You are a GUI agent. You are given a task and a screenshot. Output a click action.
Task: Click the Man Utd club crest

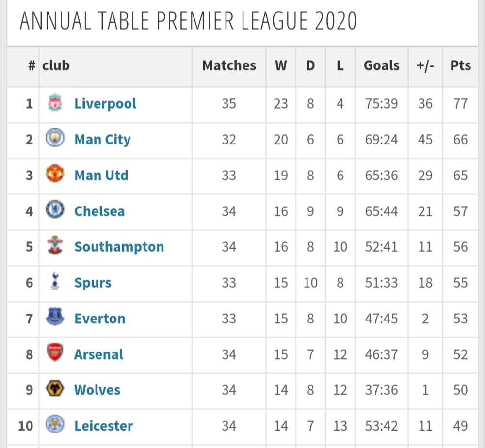55,174
